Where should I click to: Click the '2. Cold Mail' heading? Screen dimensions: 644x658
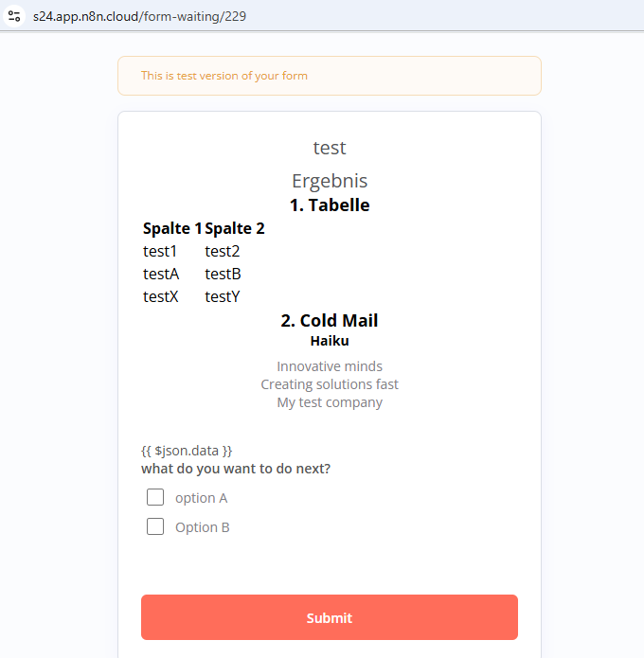pyautogui.click(x=330, y=320)
